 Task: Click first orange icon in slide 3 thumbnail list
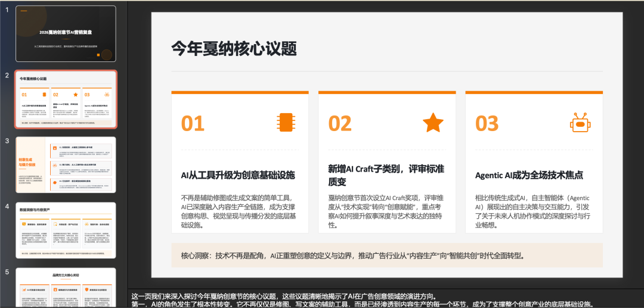(54, 147)
